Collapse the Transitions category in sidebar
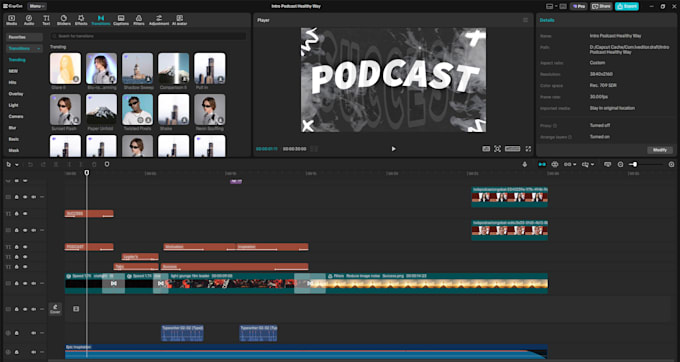The width and height of the screenshot is (680, 362). [38, 49]
